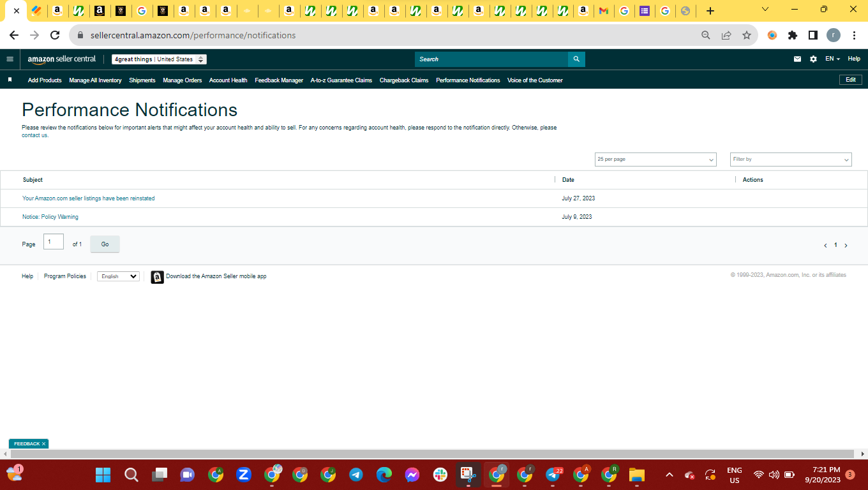The height and width of the screenshot is (490, 868).
Task: Open Account Health page
Action: [x=228, y=80]
